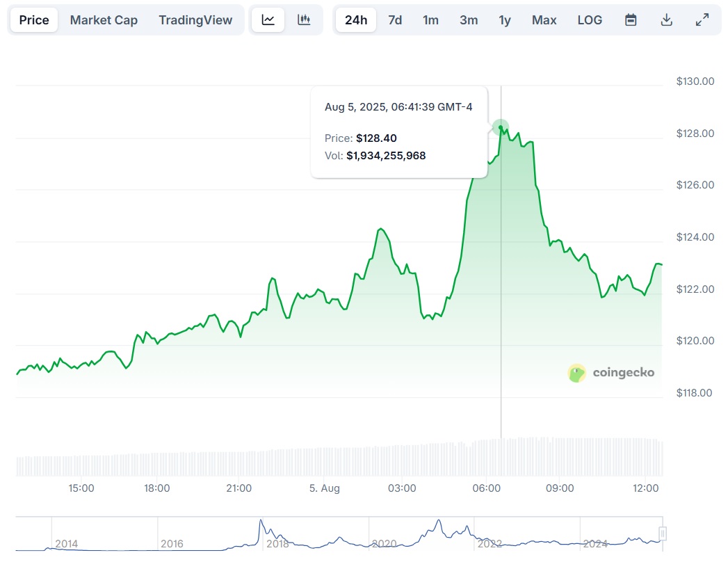Open the TradingView tab
The height and width of the screenshot is (562, 728).
pyautogui.click(x=195, y=20)
